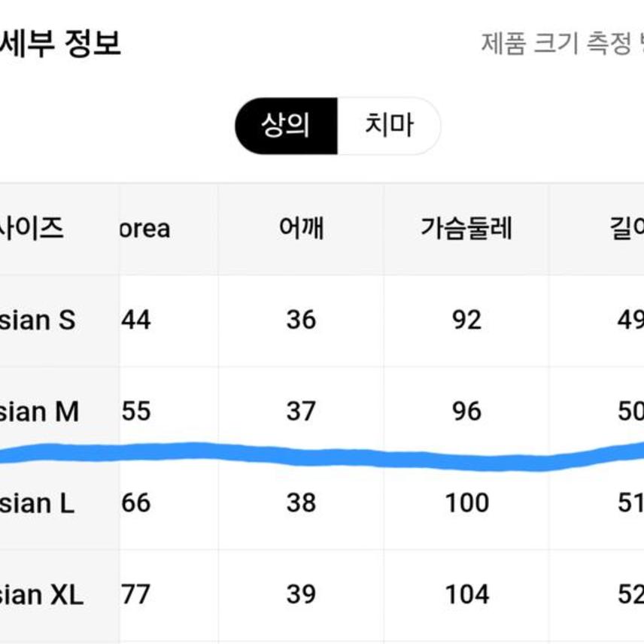
Task: Click the 사이즈 column header
Action: pyautogui.click(x=34, y=228)
